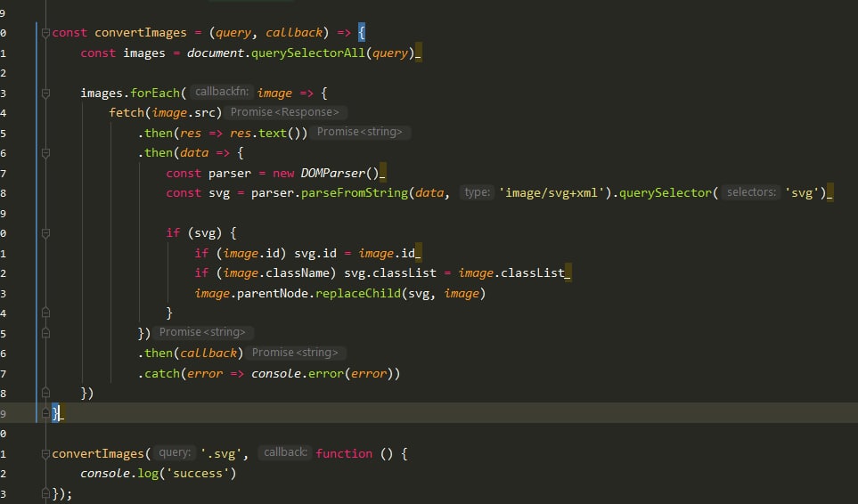
Task: Click the .catch method call
Action: pos(159,373)
